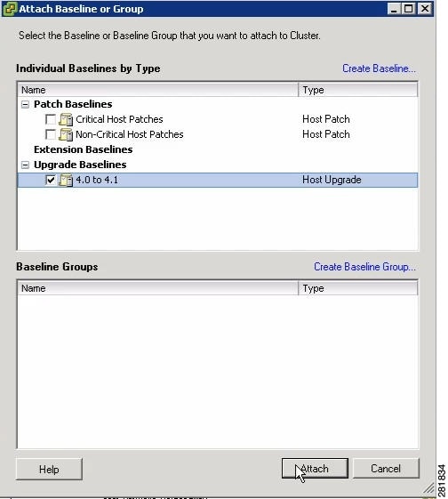Open the Create Baseline Group... link

(364, 267)
